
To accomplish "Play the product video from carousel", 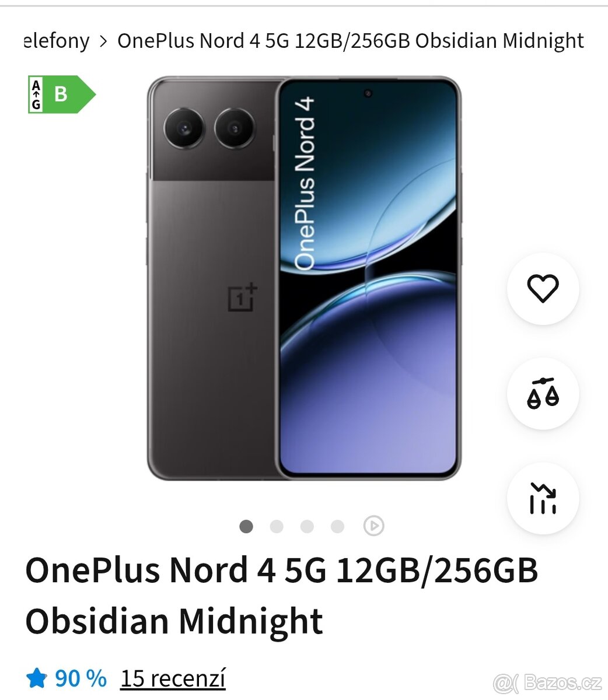I will 373,526.
